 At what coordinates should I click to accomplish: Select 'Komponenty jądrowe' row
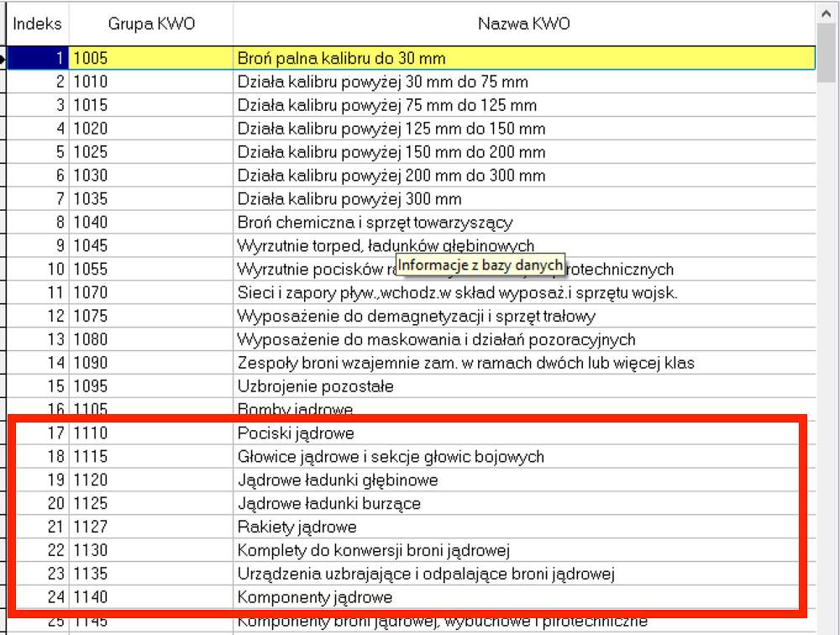click(x=412, y=597)
